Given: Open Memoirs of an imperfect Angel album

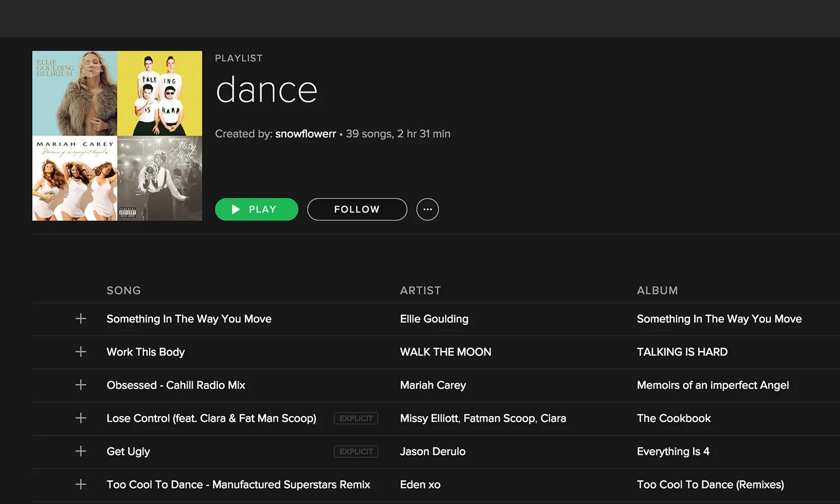Looking at the screenshot, I should 713,385.
